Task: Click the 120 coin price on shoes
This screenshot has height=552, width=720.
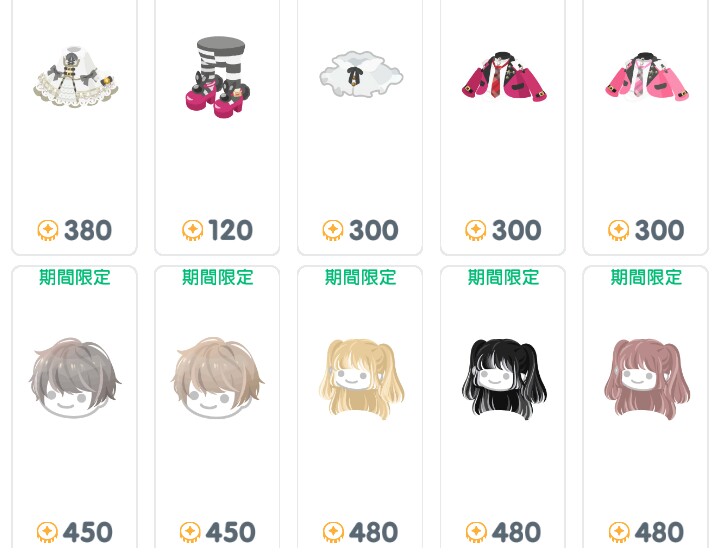Action: pos(230,230)
